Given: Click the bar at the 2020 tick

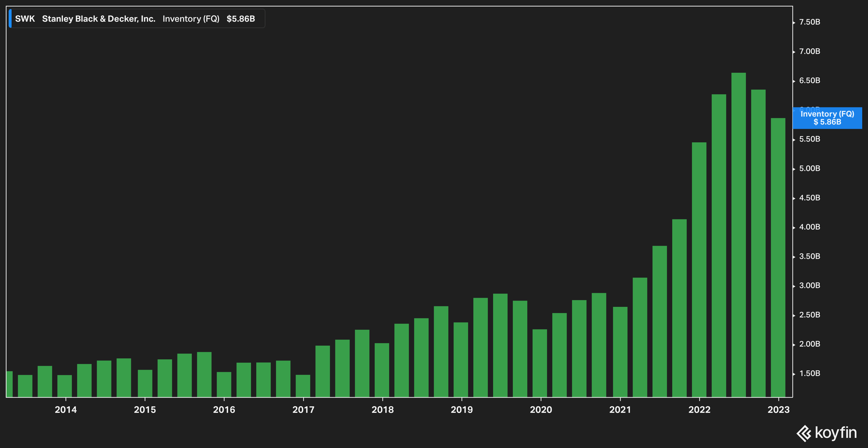Looking at the screenshot, I should coord(540,363).
